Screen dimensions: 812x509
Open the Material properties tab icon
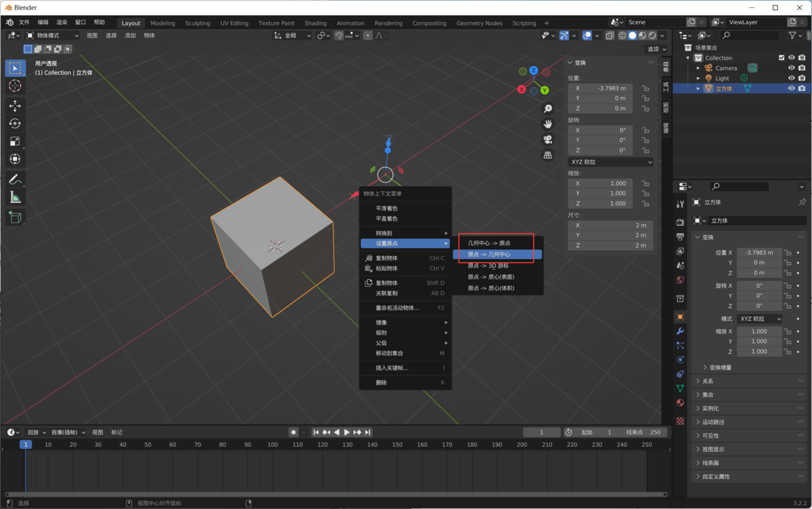[x=680, y=403]
